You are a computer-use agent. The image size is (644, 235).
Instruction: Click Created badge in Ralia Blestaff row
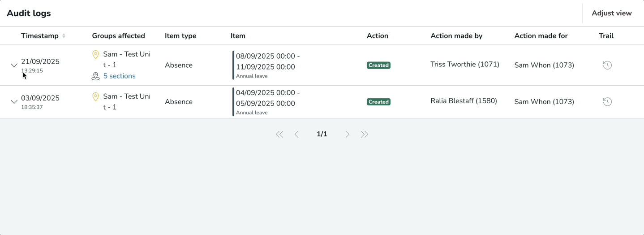pos(378,102)
